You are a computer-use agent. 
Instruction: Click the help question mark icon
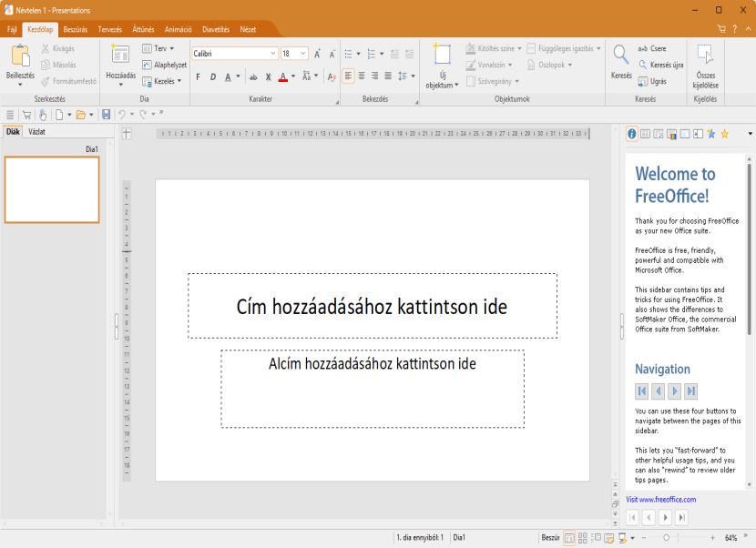coord(734,29)
